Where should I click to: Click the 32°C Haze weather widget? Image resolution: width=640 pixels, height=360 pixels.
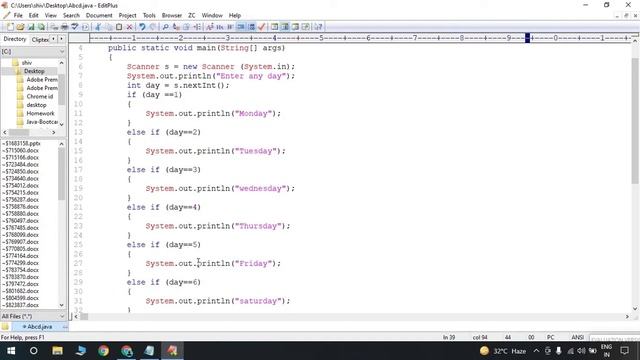tap(503, 351)
